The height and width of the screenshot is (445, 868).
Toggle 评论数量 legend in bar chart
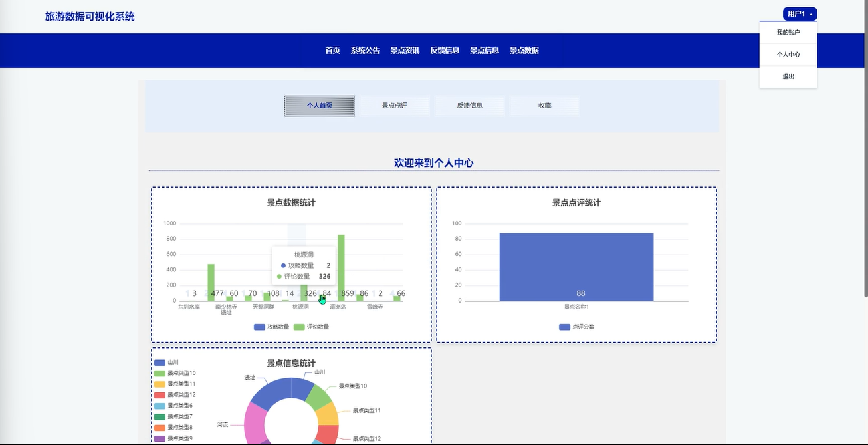pyautogui.click(x=311, y=327)
